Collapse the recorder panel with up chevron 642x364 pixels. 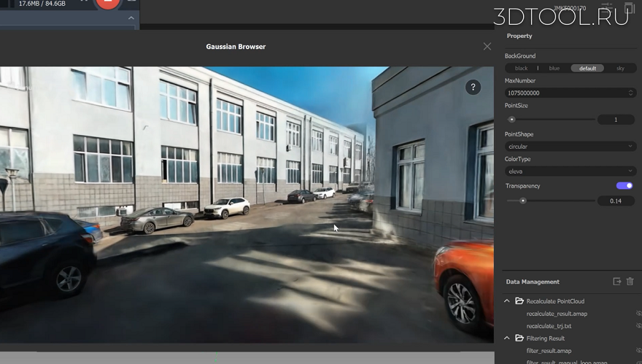pyautogui.click(x=131, y=18)
